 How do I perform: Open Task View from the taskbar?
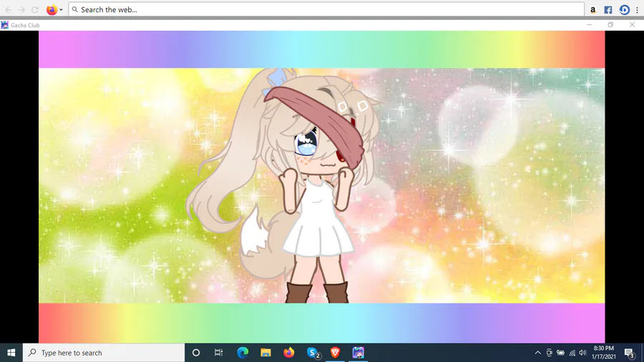218,353
